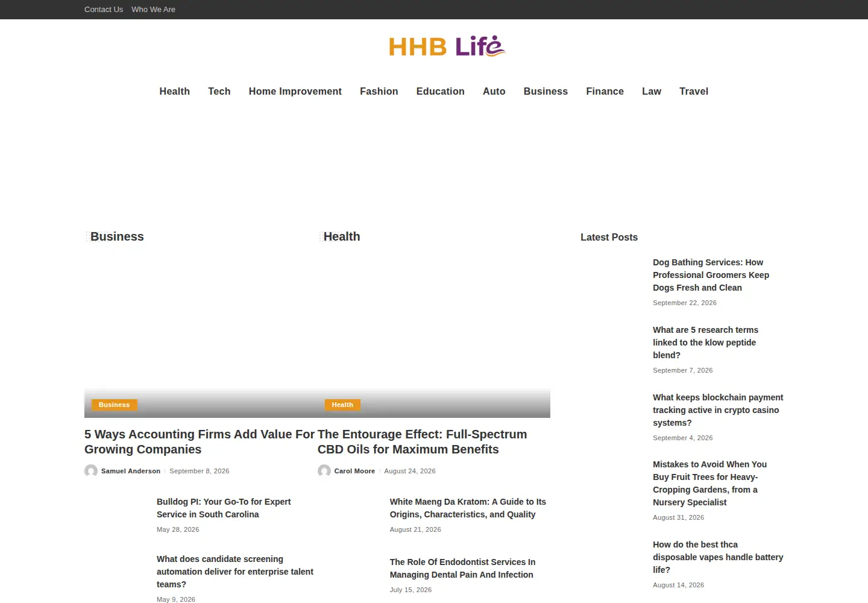The width and height of the screenshot is (868, 603).
Task: Select Business in the navigation bar
Action: [x=546, y=92]
